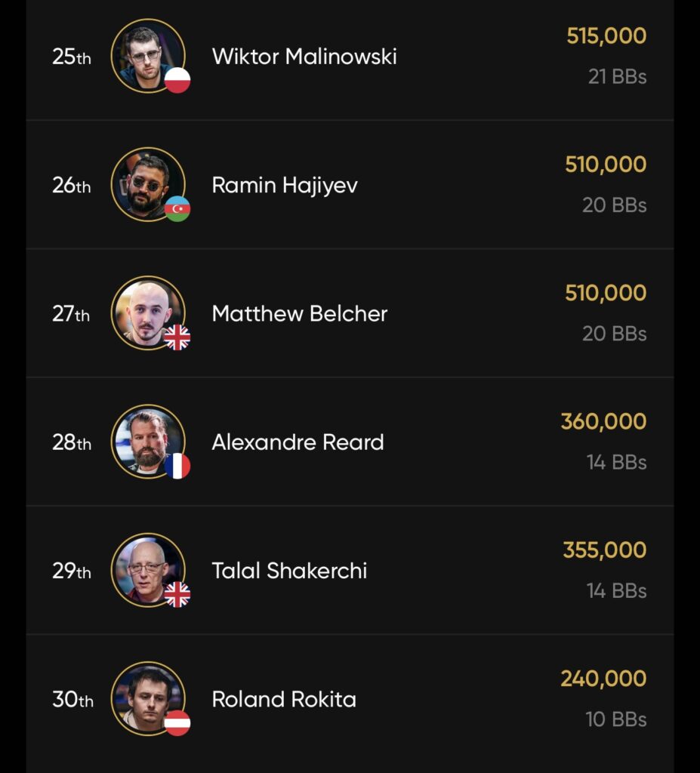This screenshot has height=773, width=700.
Task: Select the 360,000 chip count
Action: [603, 421]
